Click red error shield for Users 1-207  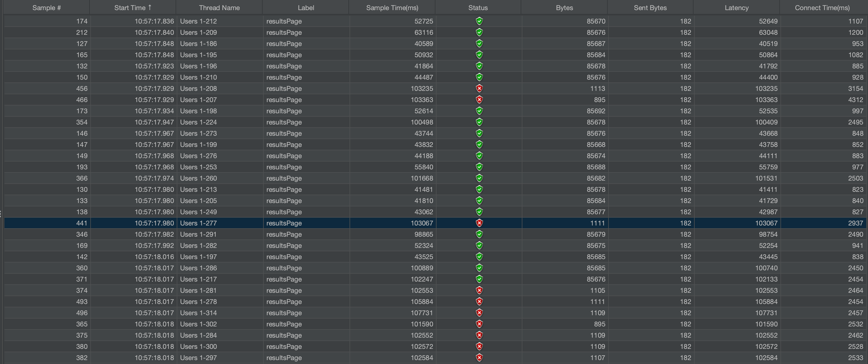(x=479, y=100)
